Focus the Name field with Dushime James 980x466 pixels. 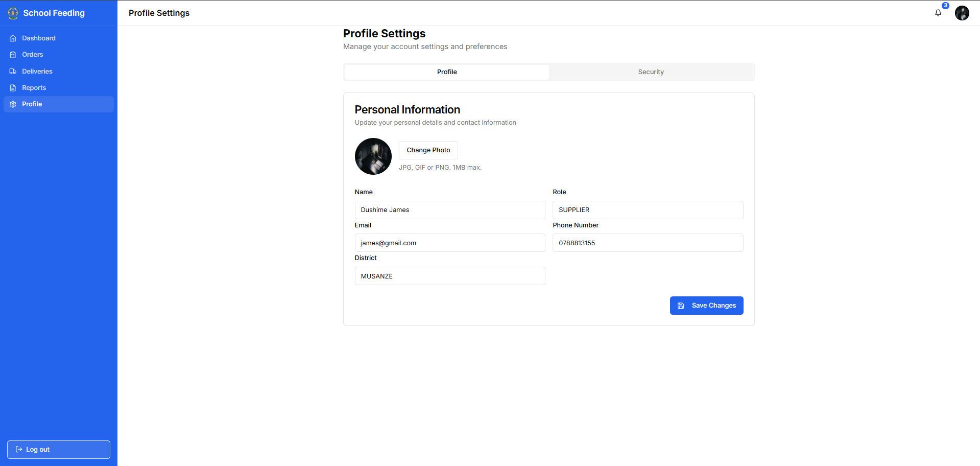click(450, 210)
